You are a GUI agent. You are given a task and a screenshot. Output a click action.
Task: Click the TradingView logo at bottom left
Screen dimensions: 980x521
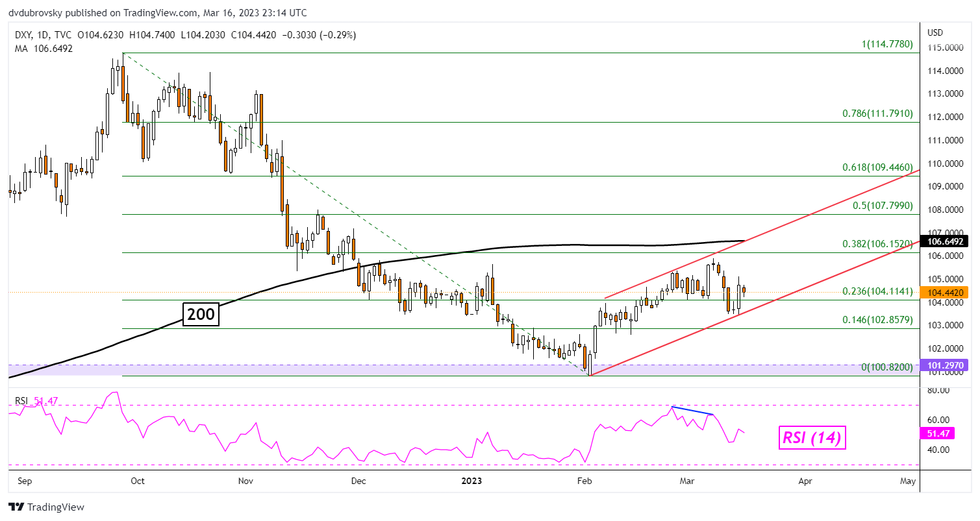point(46,507)
